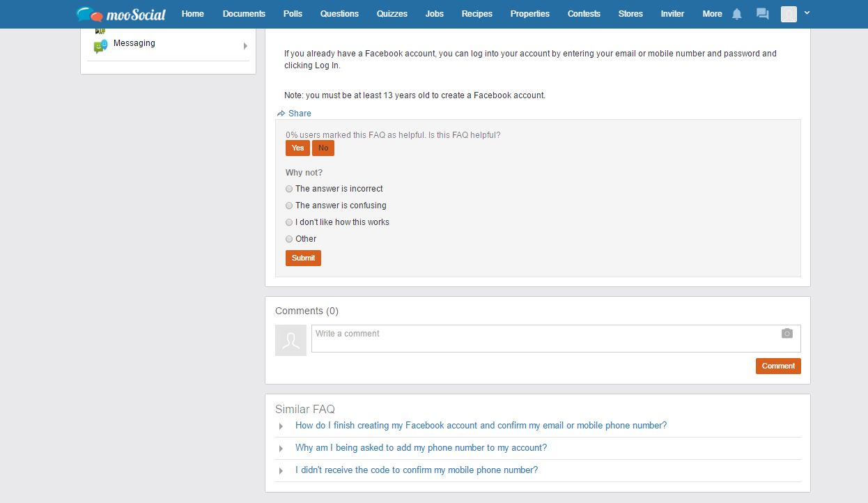
Task: Expand 'I didn't receive the code' FAQ arrow
Action: click(x=281, y=471)
